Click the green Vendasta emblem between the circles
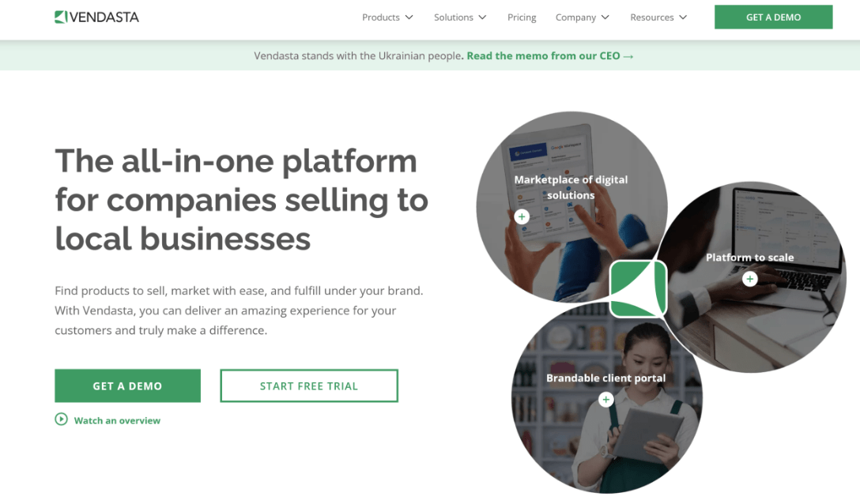 tap(638, 288)
